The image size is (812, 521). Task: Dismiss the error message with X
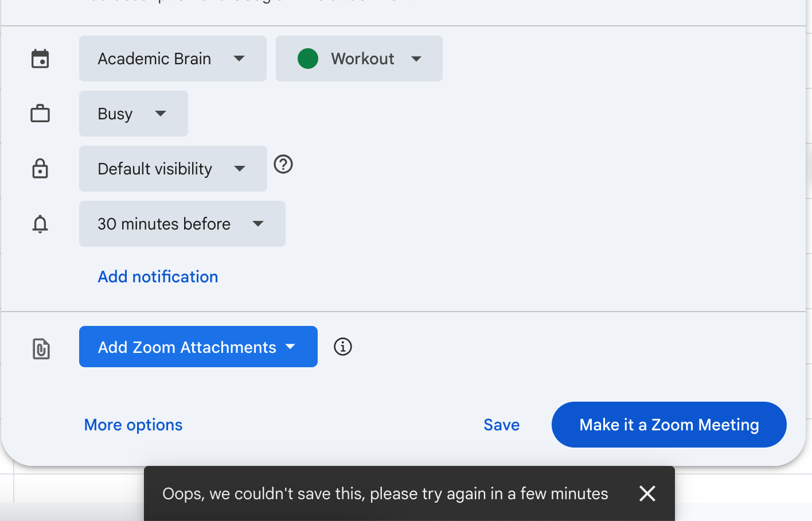click(x=647, y=493)
